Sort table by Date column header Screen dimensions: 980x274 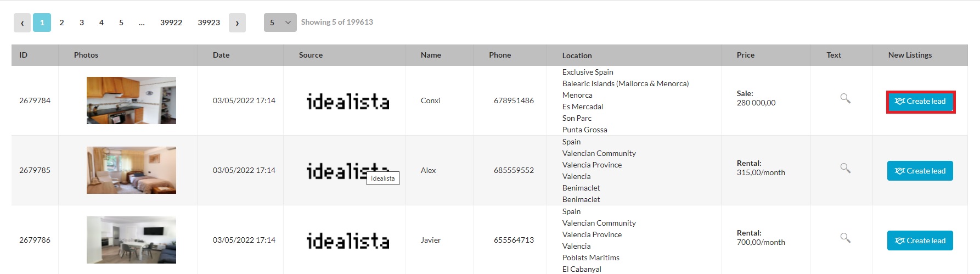point(221,55)
